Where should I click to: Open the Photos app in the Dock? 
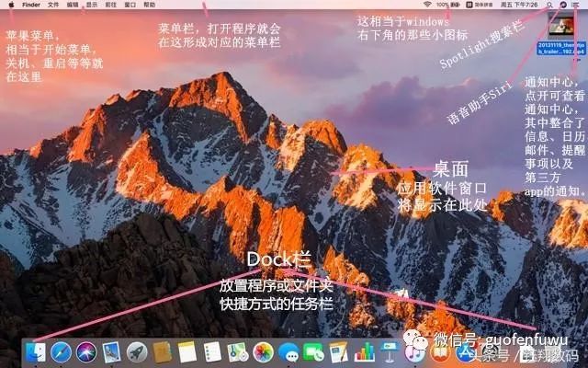pos(264,352)
